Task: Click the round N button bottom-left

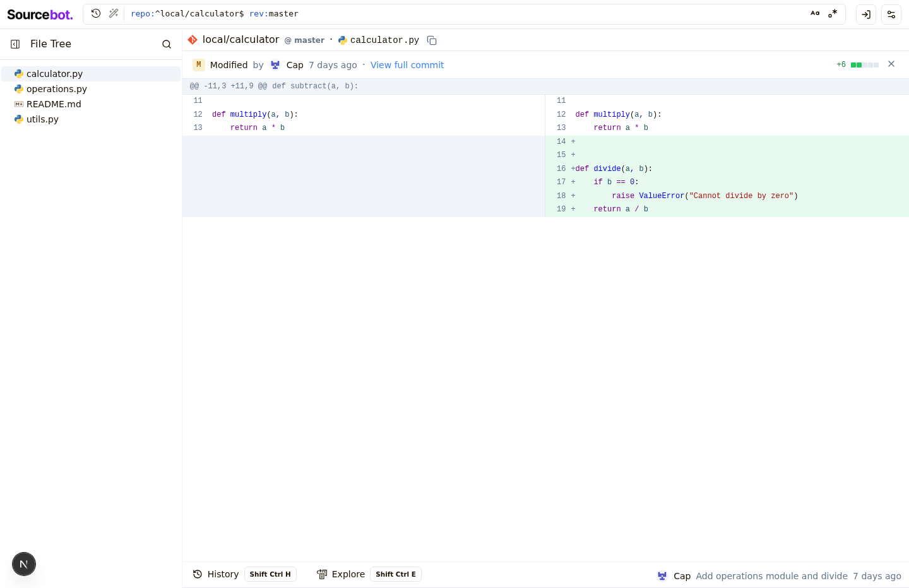Action: tap(24, 564)
